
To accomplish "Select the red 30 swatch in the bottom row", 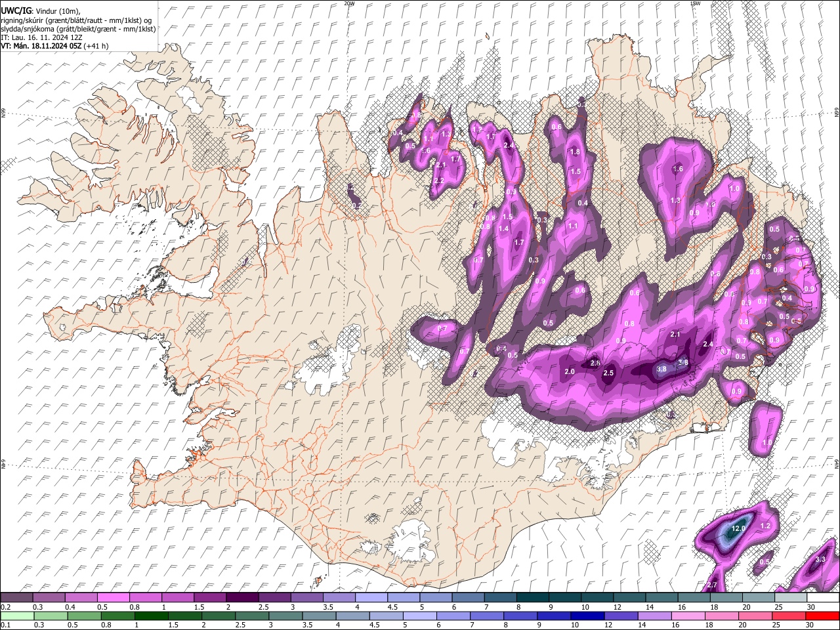I will [823, 616].
